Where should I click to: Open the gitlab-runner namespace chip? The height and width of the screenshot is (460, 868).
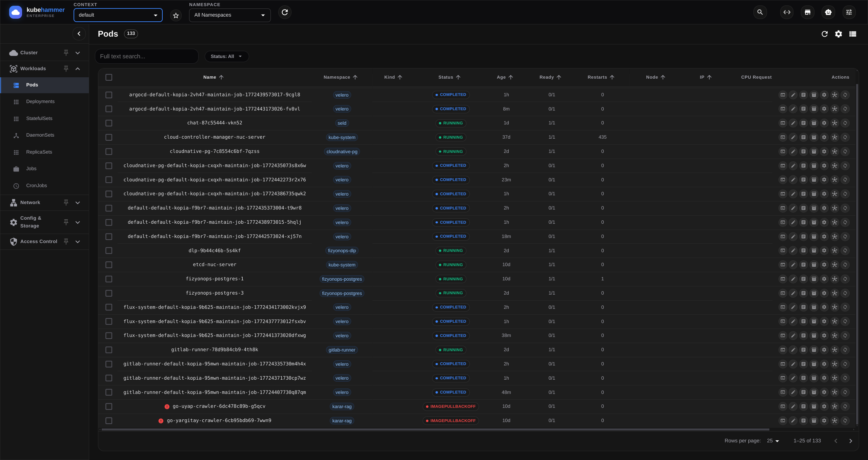coord(342,350)
